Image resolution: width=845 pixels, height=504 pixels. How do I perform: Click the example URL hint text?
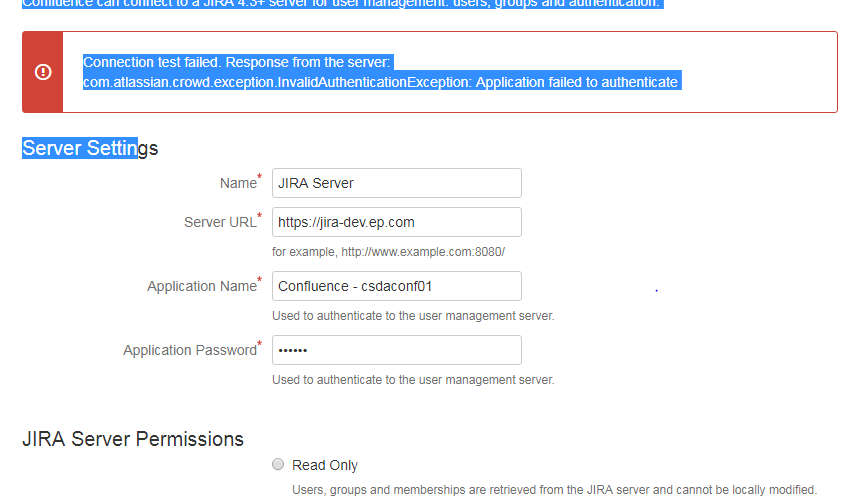[389, 252]
